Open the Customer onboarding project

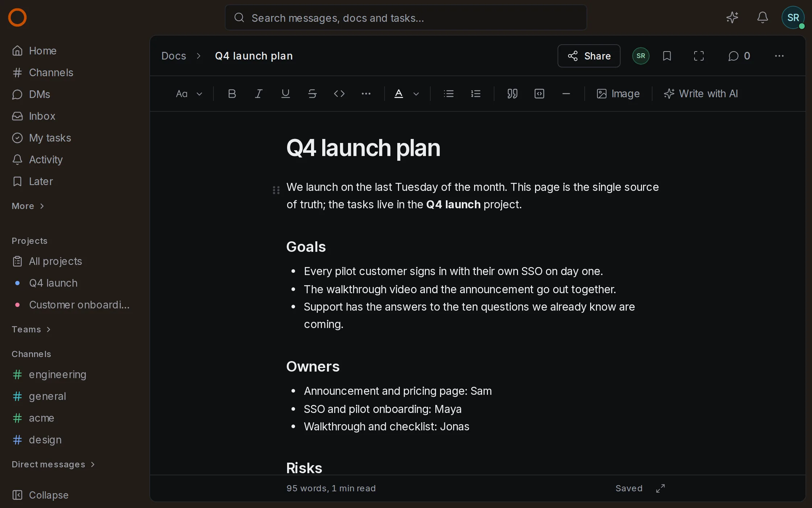75,305
